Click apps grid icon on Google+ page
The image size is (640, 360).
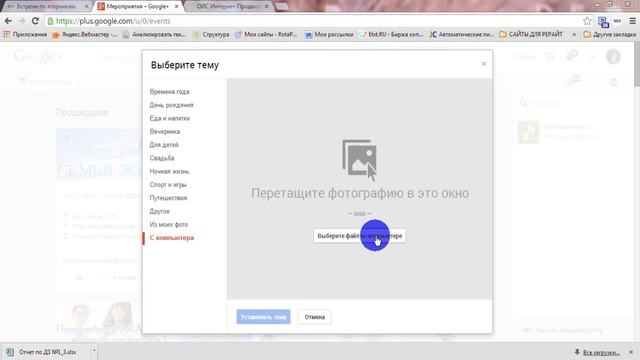pyautogui.click(x=550, y=57)
